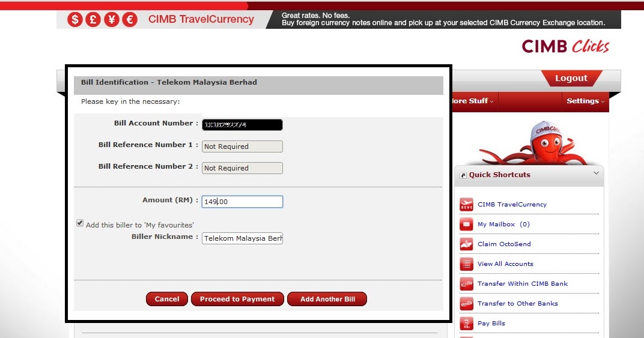This screenshot has width=644, height=338.
Task: Click the yen currency circle icon
Action: (111, 20)
